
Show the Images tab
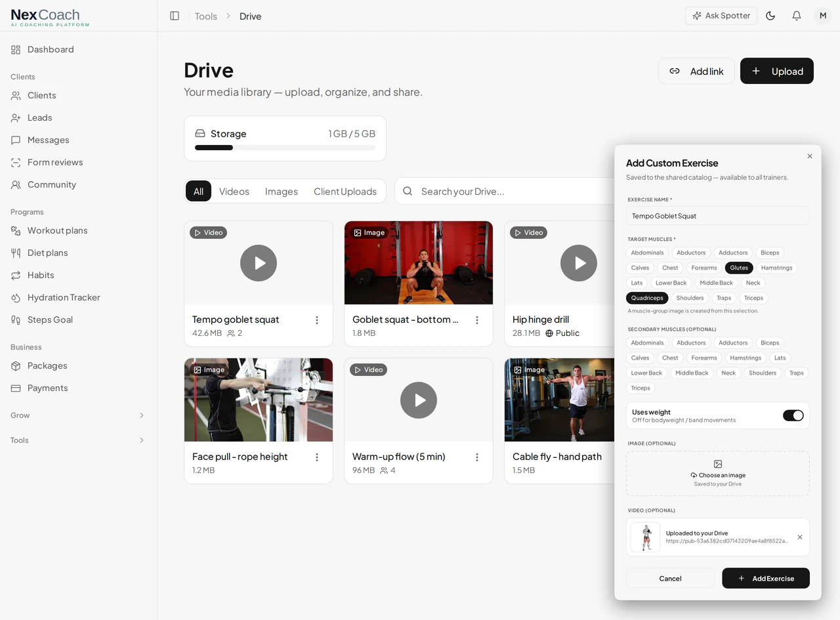click(282, 191)
